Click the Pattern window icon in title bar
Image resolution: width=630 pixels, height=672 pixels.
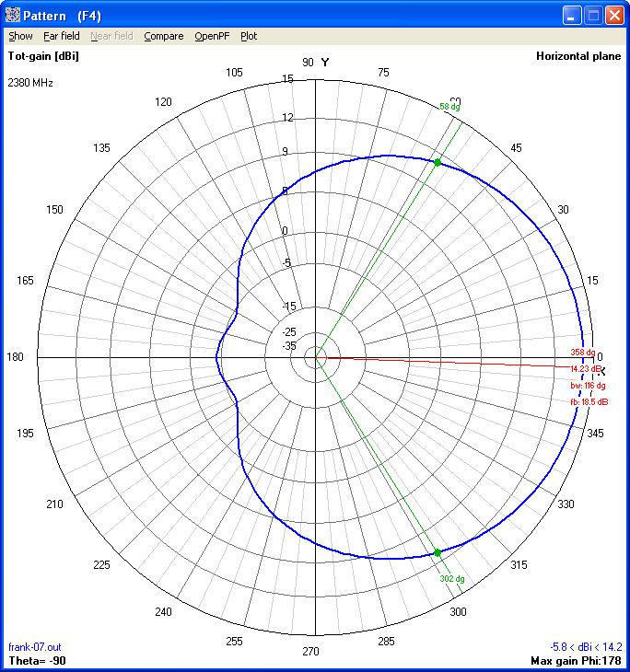(x=13, y=15)
